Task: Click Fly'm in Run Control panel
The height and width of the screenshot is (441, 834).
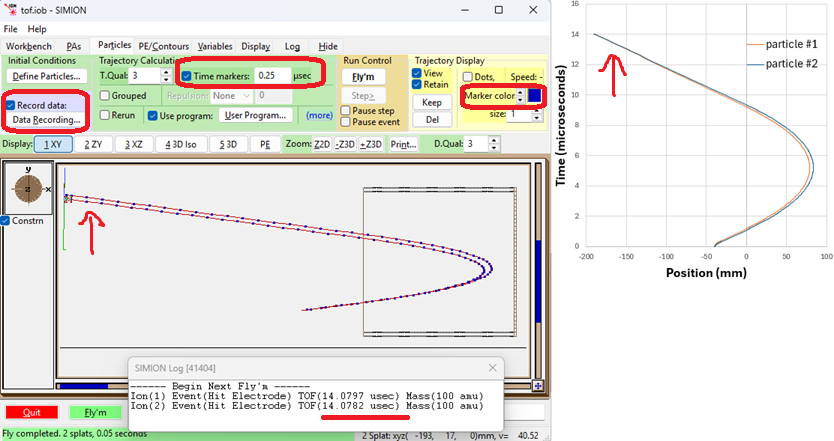Action: tap(363, 77)
